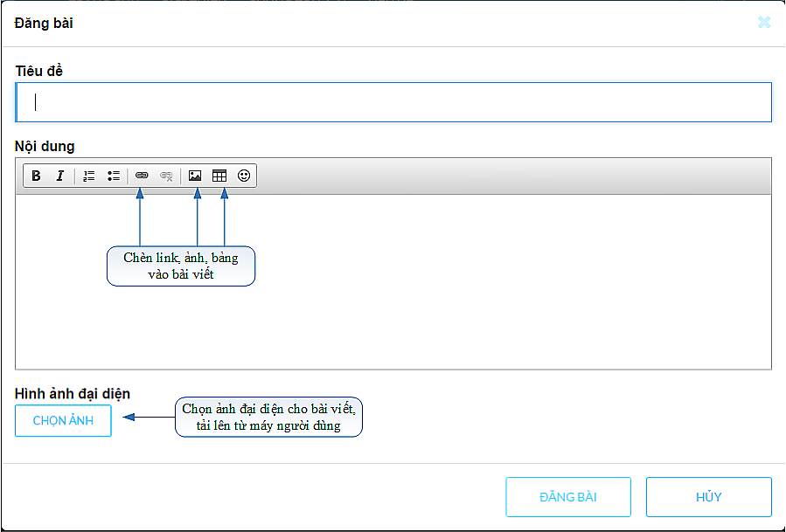Click the CHỌN ẢNH button
The width and height of the screenshot is (786, 532).
63,421
